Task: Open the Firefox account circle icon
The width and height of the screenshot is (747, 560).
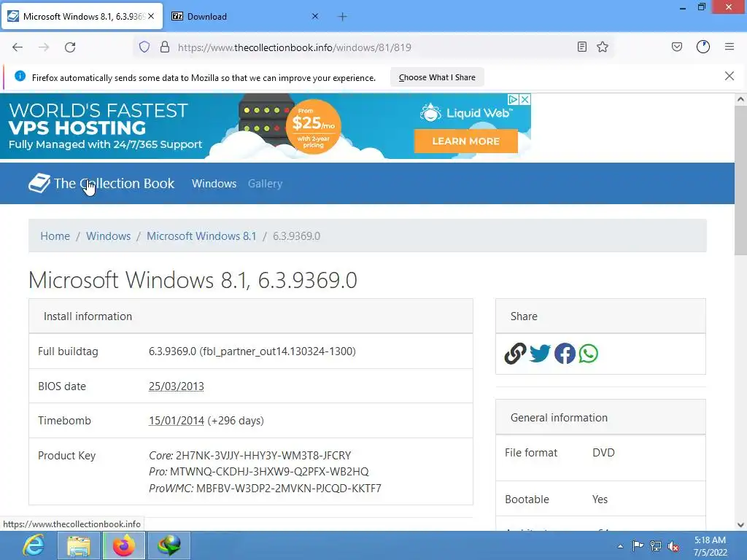Action: tap(703, 47)
